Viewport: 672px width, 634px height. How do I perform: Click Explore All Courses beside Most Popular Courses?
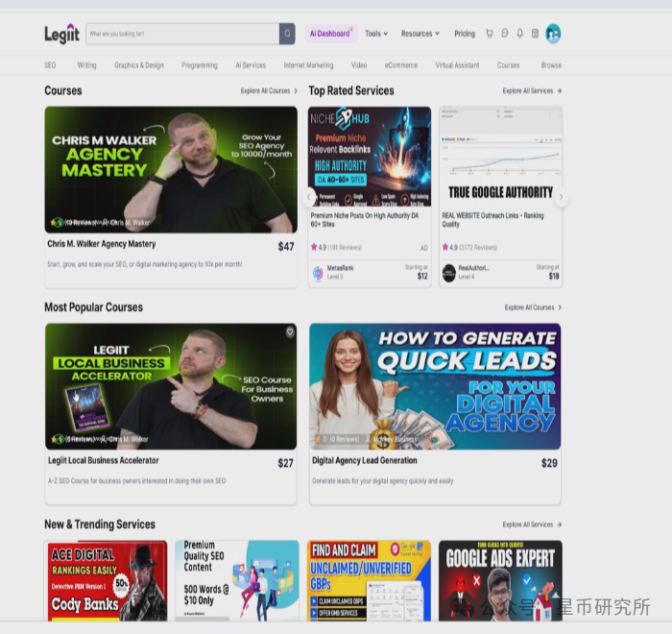click(x=533, y=307)
